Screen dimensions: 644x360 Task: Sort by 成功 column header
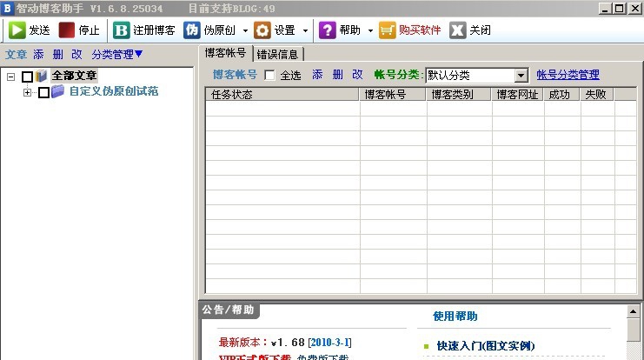(x=561, y=95)
